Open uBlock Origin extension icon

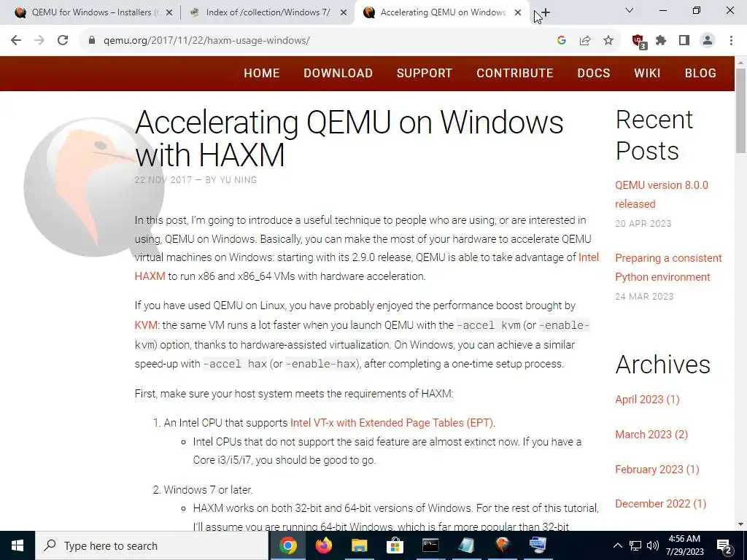[638, 42]
